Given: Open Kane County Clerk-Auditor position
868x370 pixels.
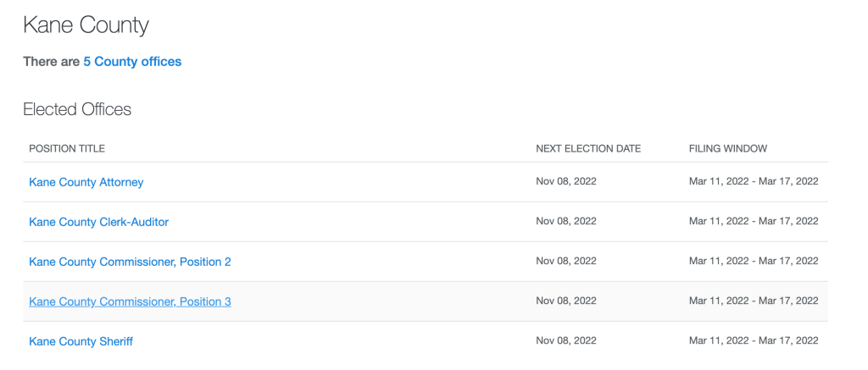Looking at the screenshot, I should point(98,222).
